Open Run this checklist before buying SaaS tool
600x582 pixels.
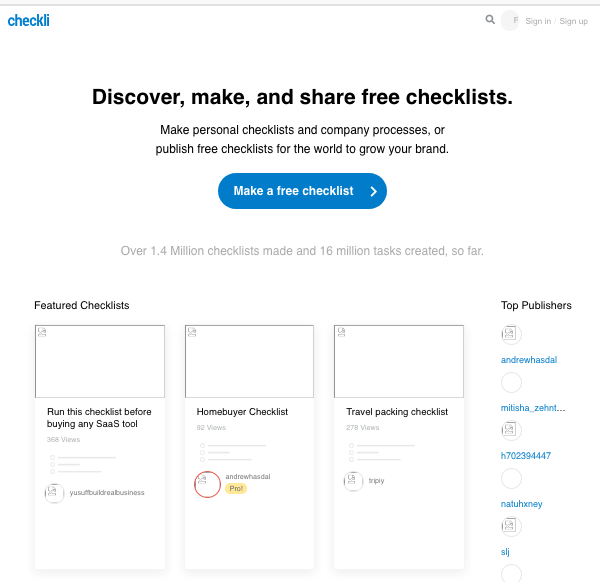99,418
